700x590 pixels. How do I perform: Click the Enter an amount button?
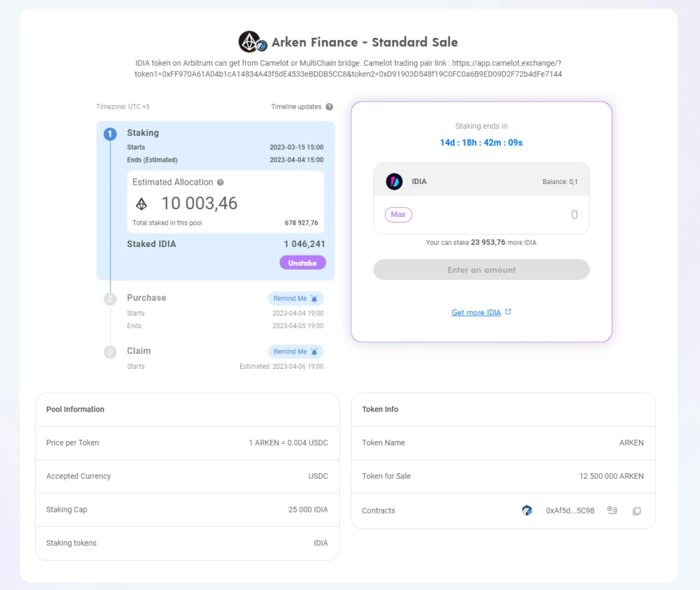pyautogui.click(x=482, y=269)
